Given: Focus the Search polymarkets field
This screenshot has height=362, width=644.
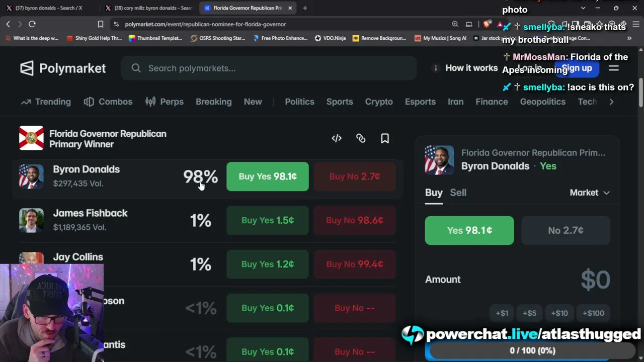Looking at the screenshot, I should (x=269, y=68).
